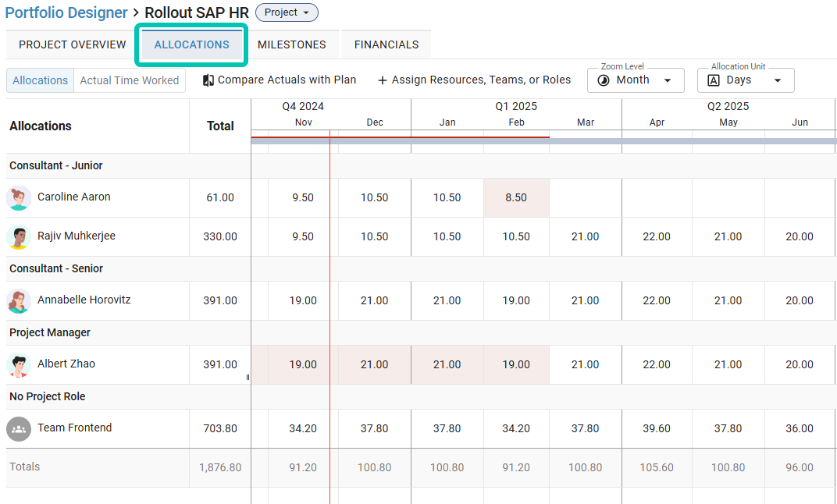
Task: Click the compare icon beside Compare Actuals with Plan
Action: click(208, 80)
